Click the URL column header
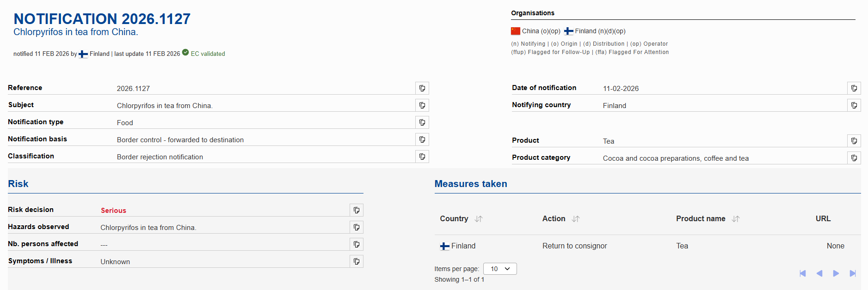 823,219
